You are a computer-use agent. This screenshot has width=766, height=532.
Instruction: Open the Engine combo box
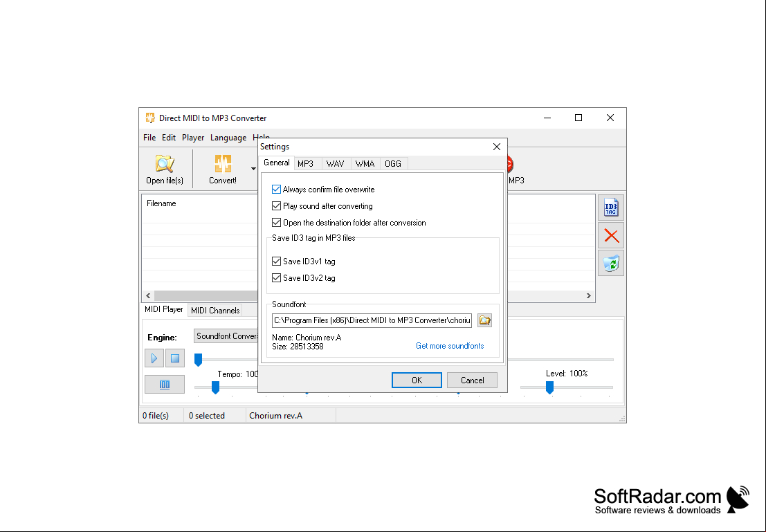[226, 336]
